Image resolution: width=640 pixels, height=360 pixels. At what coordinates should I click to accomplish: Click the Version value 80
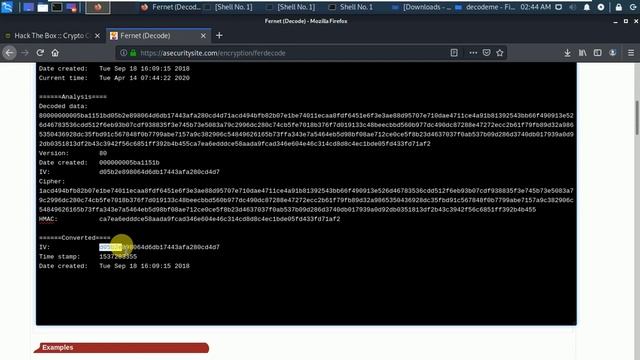(x=103, y=153)
